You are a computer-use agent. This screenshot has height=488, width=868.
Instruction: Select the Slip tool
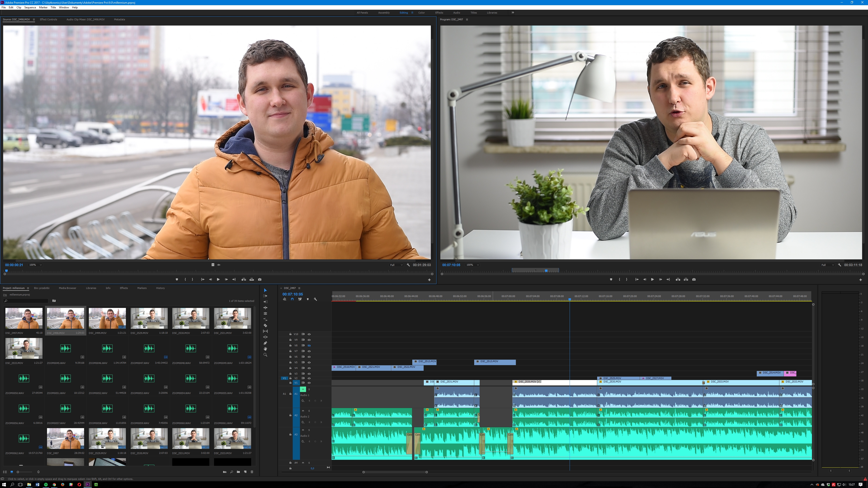265,331
